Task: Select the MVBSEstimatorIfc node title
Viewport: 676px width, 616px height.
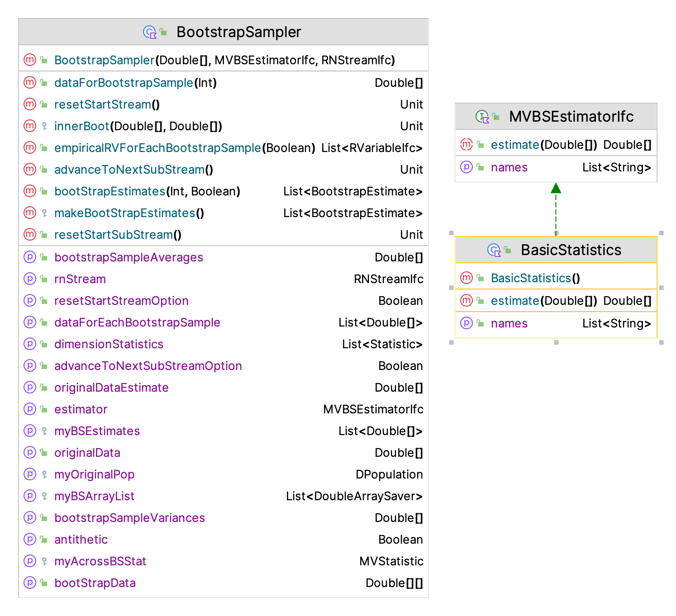Action: [571, 117]
